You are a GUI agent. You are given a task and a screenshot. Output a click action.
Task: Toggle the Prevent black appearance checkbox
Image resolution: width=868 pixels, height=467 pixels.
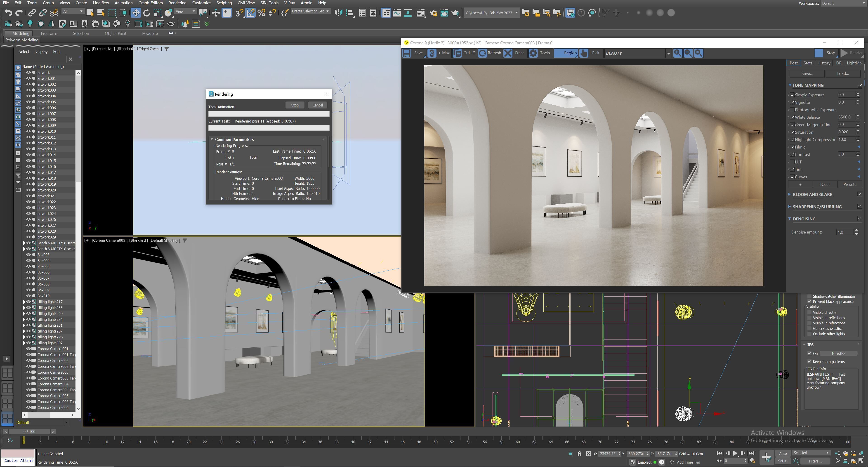(x=809, y=302)
